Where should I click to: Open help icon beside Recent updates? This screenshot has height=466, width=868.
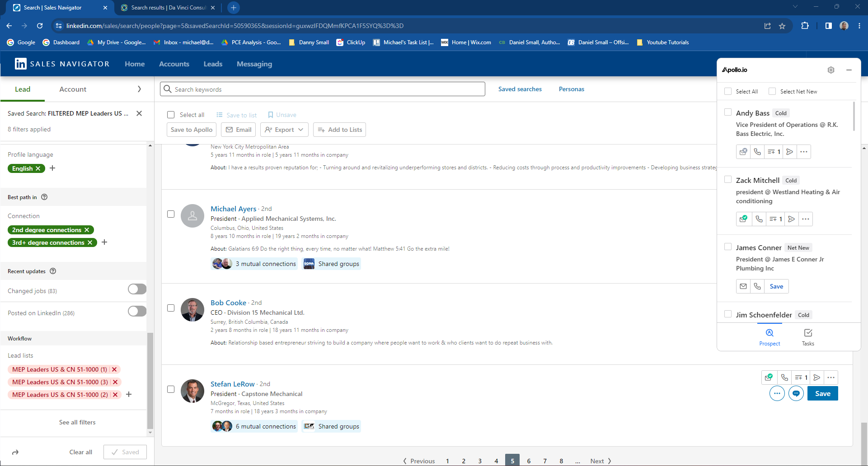point(53,271)
